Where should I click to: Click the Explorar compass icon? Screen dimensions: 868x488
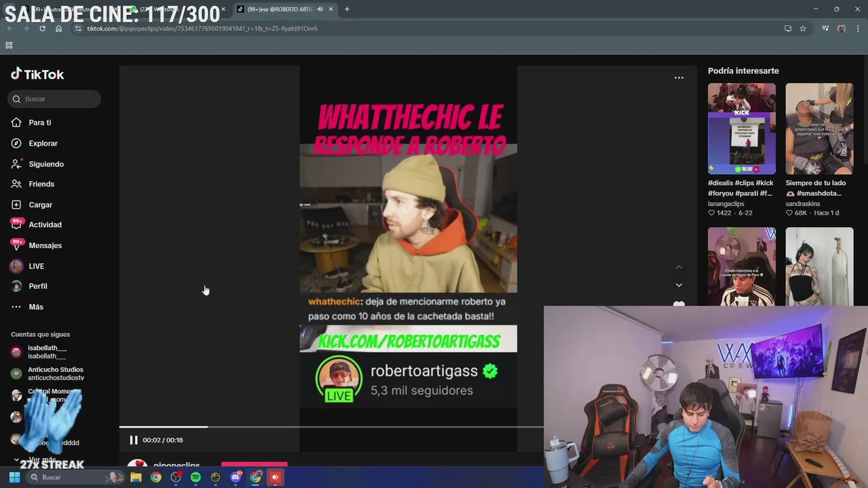pos(16,144)
